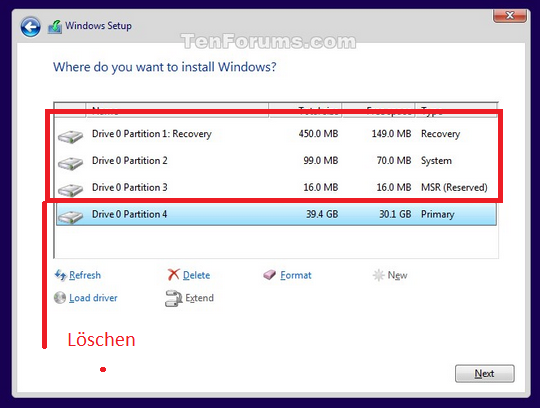This screenshot has height=408, width=540.
Task: Select Drive 0 Partition 2 row
Action: (x=276, y=160)
